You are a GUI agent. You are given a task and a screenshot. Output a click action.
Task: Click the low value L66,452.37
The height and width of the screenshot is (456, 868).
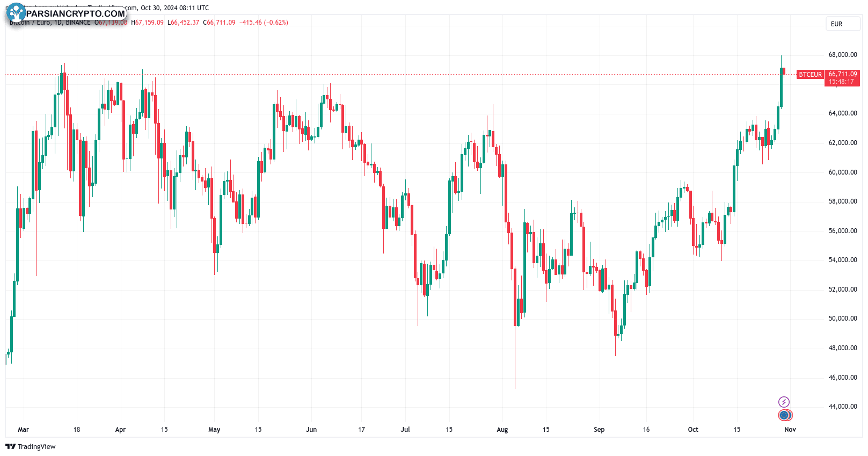pyautogui.click(x=183, y=23)
